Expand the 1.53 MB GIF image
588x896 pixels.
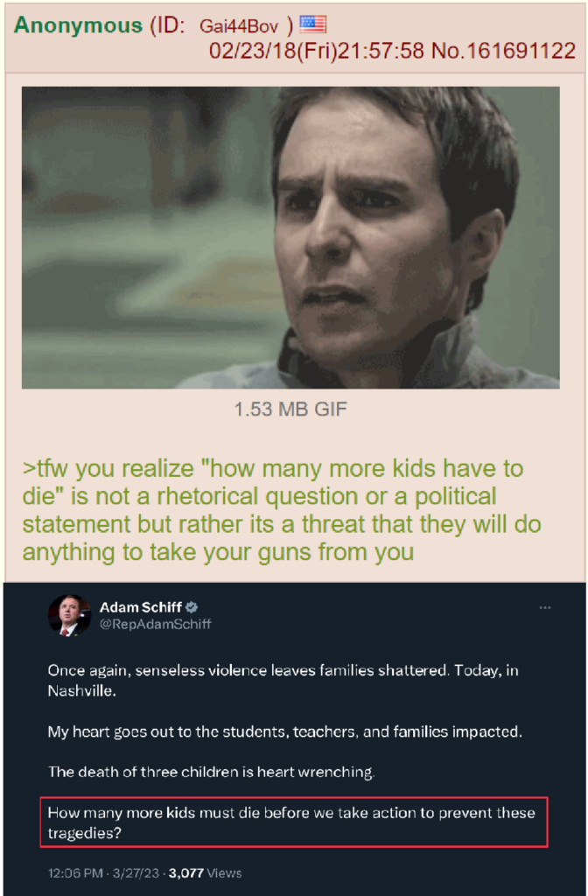click(x=290, y=237)
